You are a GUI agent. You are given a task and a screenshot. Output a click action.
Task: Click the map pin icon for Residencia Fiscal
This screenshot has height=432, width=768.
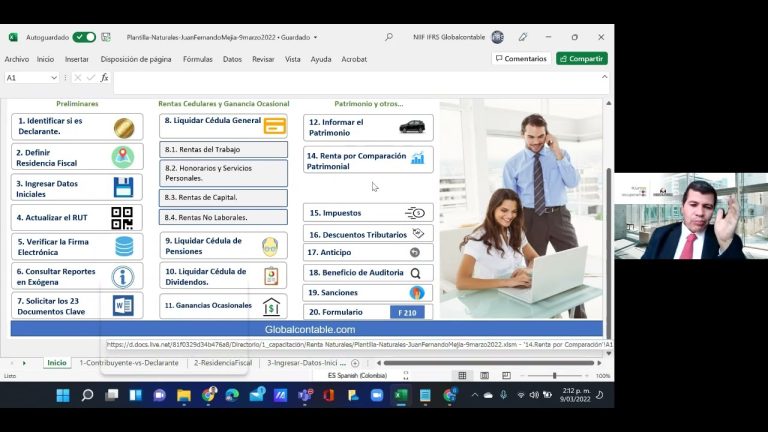pos(122,157)
